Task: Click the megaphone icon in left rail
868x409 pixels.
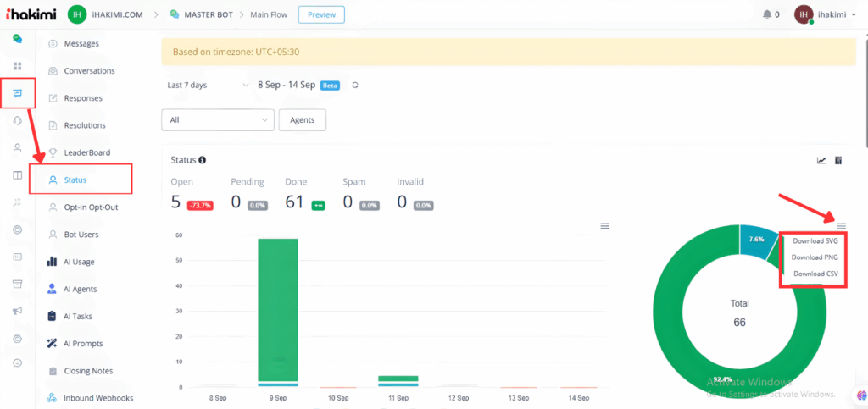Action: [17, 311]
